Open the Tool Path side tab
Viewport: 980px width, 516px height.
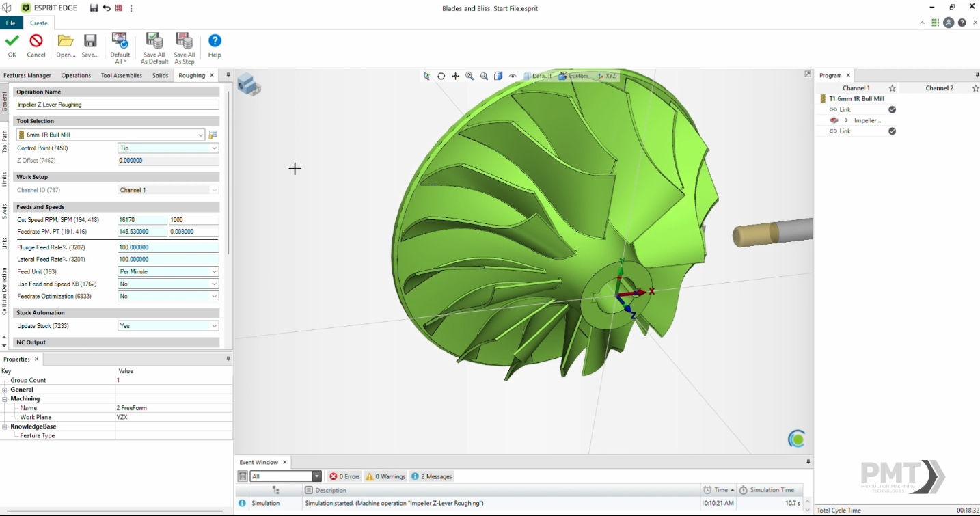coord(5,141)
